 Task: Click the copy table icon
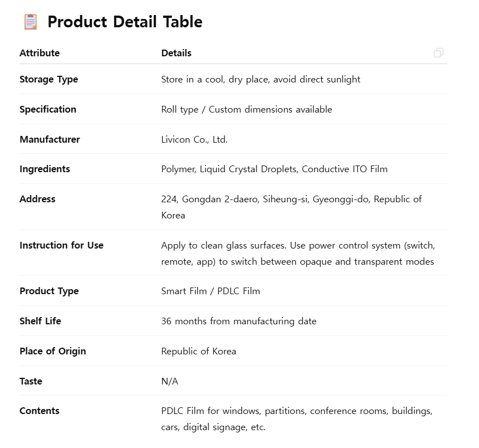[x=438, y=53]
